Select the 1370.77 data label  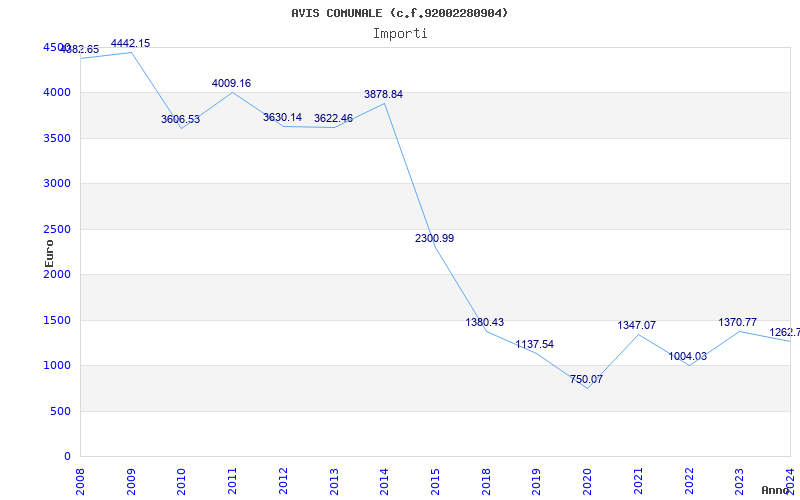coord(738,322)
